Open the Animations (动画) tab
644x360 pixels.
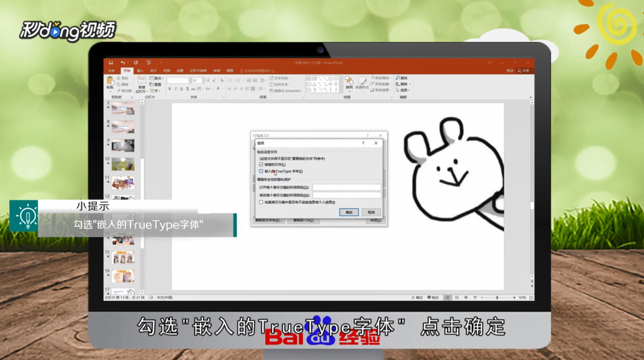pyautogui.click(x=180, y=71)
